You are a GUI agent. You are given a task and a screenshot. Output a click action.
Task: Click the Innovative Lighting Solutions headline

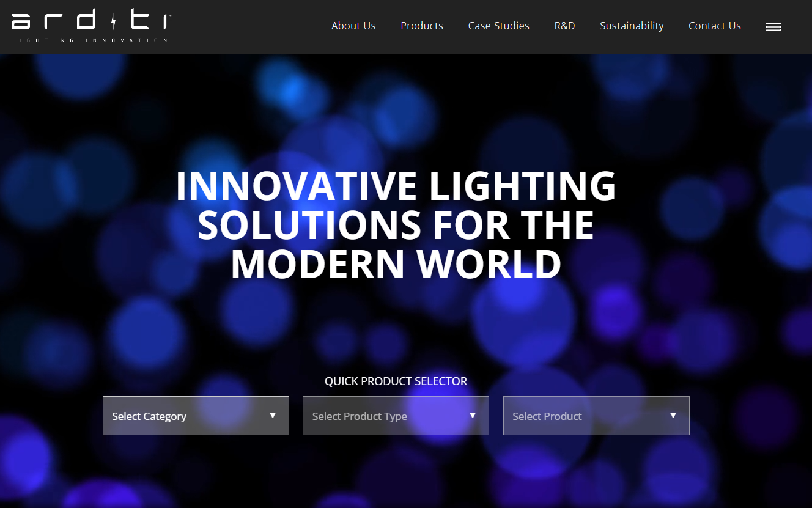[396, 225]
